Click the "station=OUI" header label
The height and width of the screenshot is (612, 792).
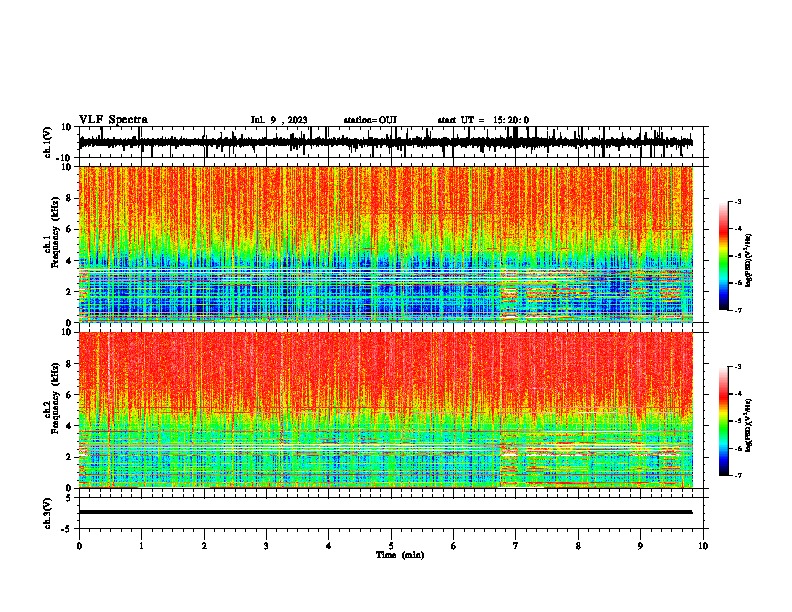point(370,120)
